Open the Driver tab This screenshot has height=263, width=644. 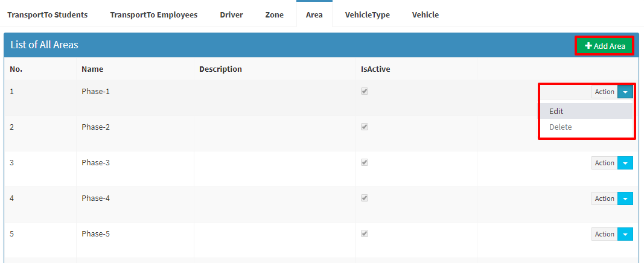pos(232,14)
